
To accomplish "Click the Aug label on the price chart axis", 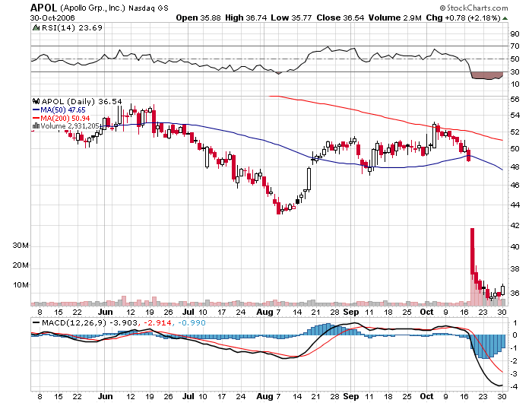I will pos(264,312).
